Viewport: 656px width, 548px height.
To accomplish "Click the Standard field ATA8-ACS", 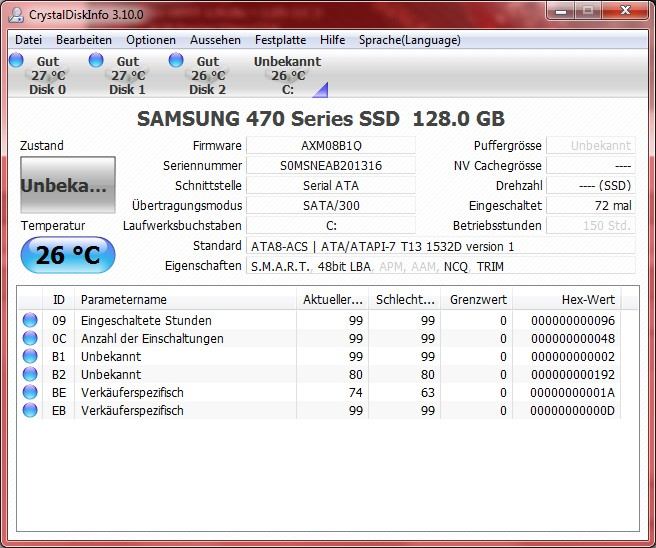I will (441, 246).
